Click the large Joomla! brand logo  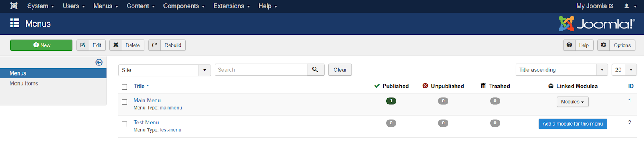click(x=597, y=24)
